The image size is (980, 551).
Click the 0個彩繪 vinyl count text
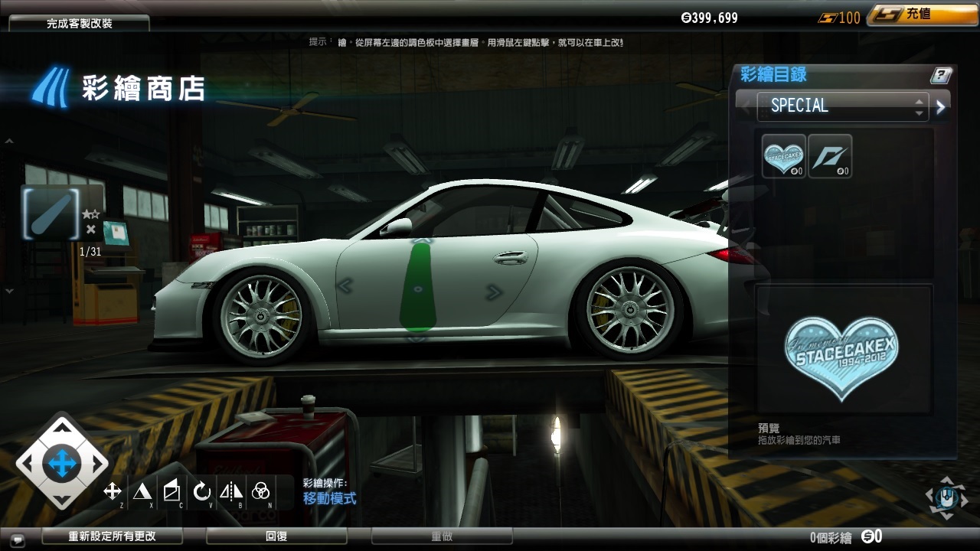(x=831, y=537)
